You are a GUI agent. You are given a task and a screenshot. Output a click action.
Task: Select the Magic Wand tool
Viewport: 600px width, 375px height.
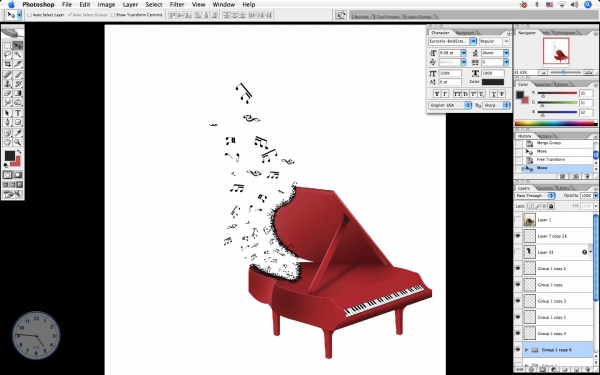(x=18, y=55)
